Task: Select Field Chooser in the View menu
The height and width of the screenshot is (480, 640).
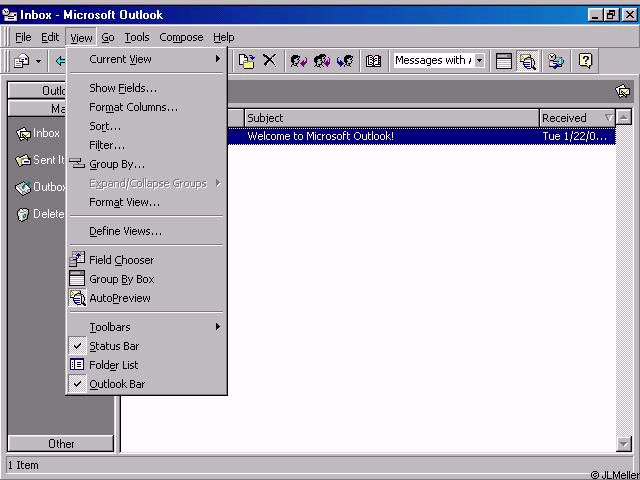Action: pos(147,260)
